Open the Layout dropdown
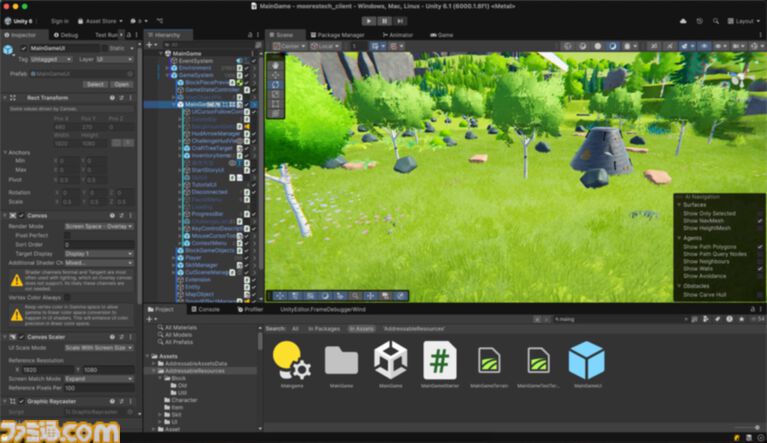The width and height of the screenshot is (767, 443). tap(744, 20)
